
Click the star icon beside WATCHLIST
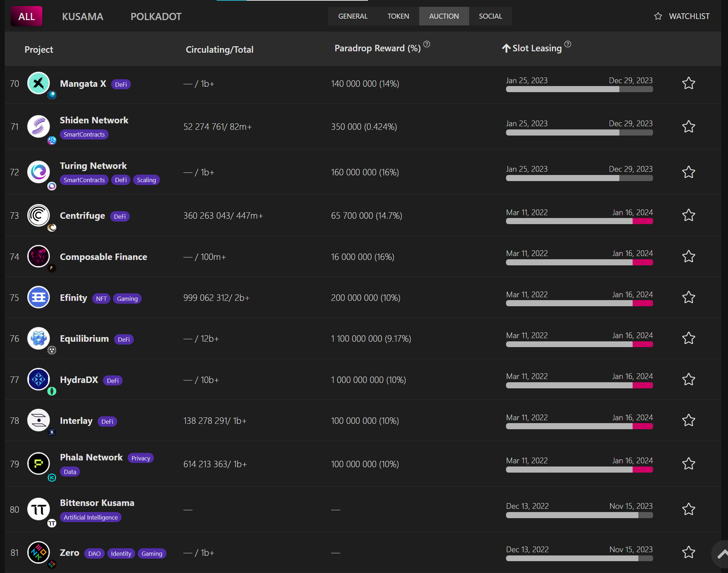(658, 16)
